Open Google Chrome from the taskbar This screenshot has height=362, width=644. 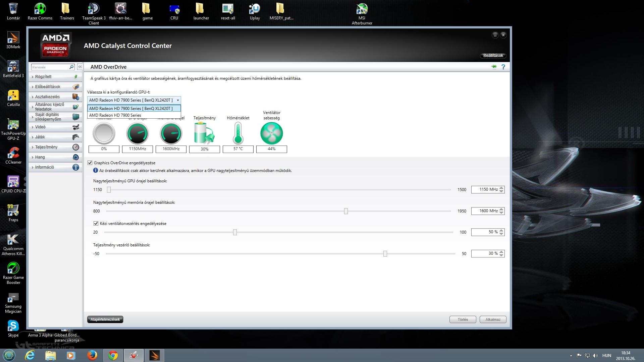(x=113, y=355)
